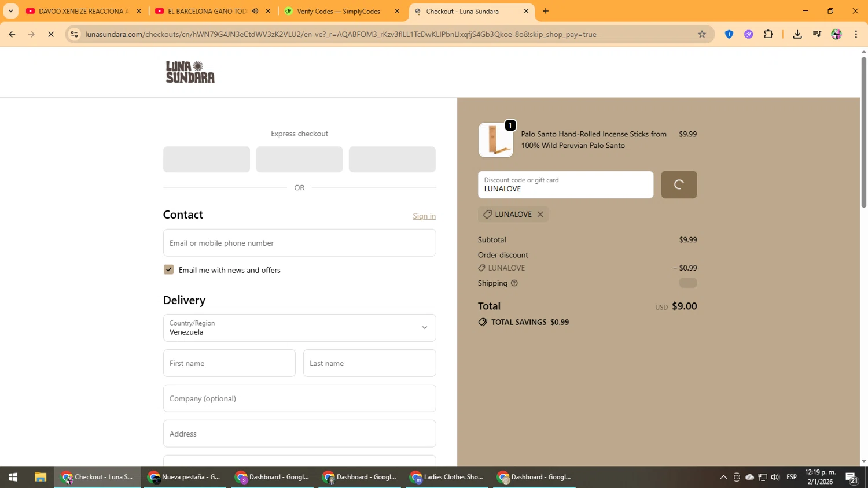868x488 pixels.
Task: Open the volume control in tray
Action: (775, 477)
